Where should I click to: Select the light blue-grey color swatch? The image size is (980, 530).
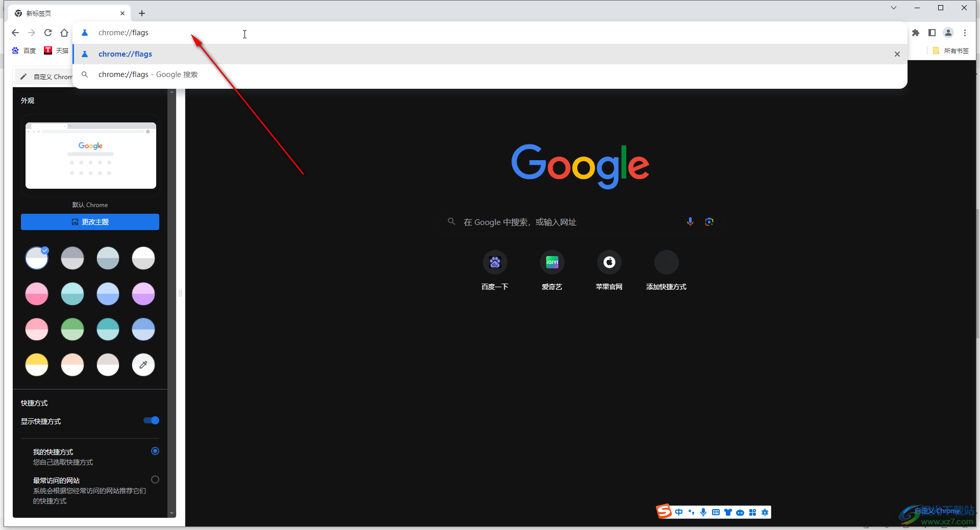click(x=108, y=258)
